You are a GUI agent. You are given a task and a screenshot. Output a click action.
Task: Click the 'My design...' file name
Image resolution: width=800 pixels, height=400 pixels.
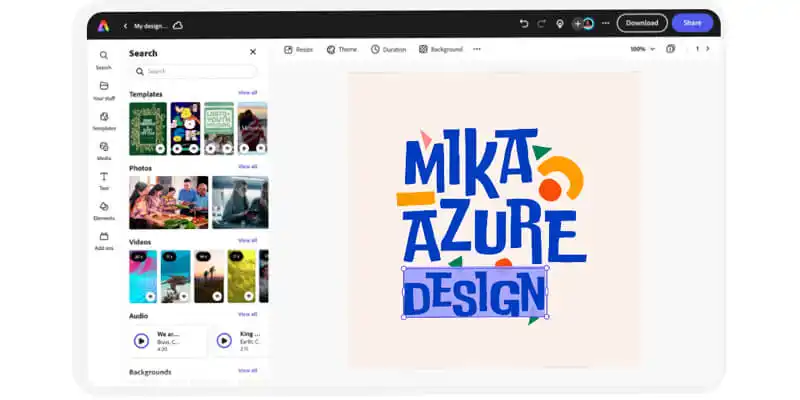click(x=151, y=26)
